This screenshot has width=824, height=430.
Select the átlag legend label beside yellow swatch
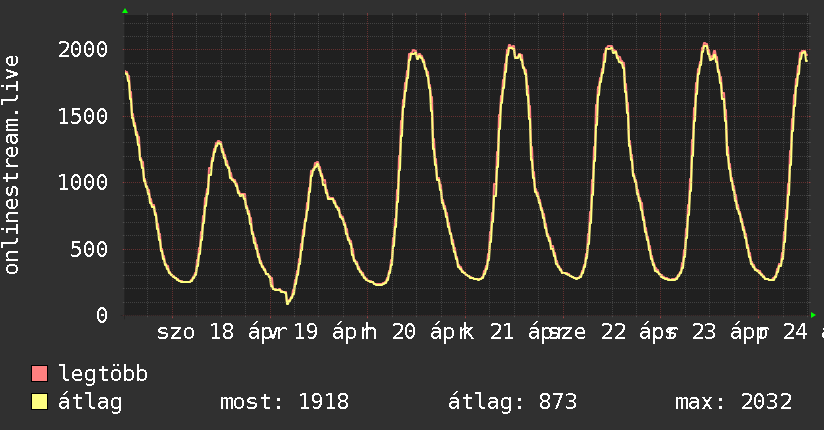tap(90, 402)
